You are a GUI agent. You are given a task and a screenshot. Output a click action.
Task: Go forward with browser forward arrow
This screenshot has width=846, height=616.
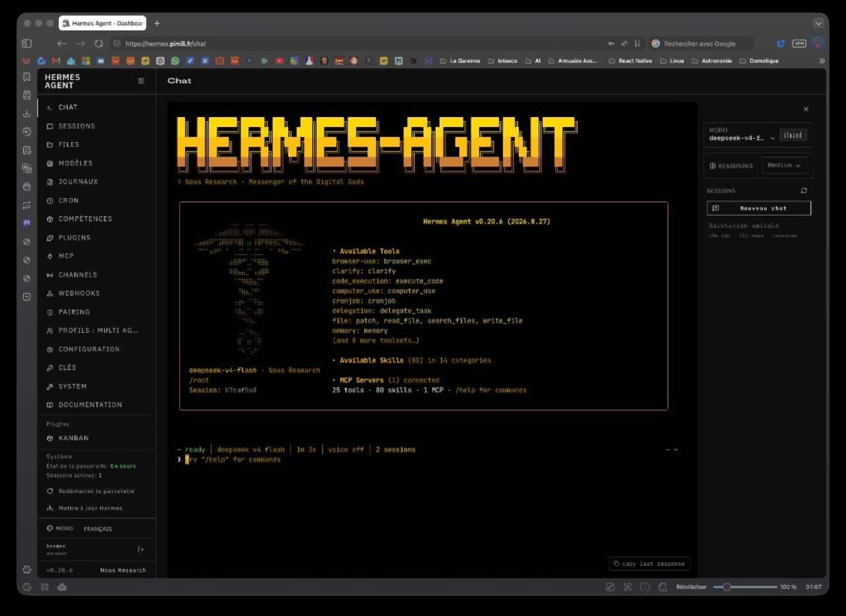pyautogui.click(x=80, y=44)
